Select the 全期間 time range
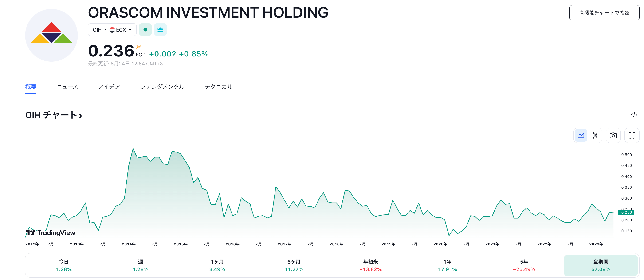Image resolution: width=644 pixels, height=280 pixels. tap(601, 265)
